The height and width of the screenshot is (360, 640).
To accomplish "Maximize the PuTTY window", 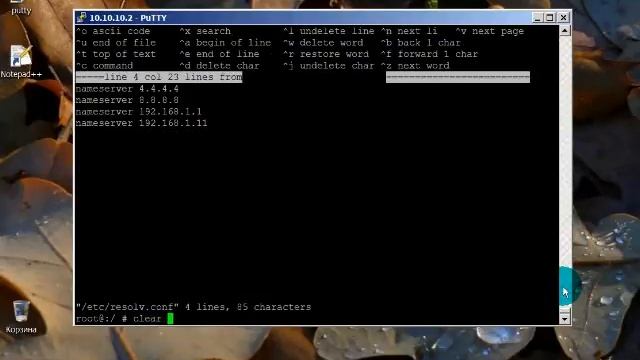I will click(550, 18).
